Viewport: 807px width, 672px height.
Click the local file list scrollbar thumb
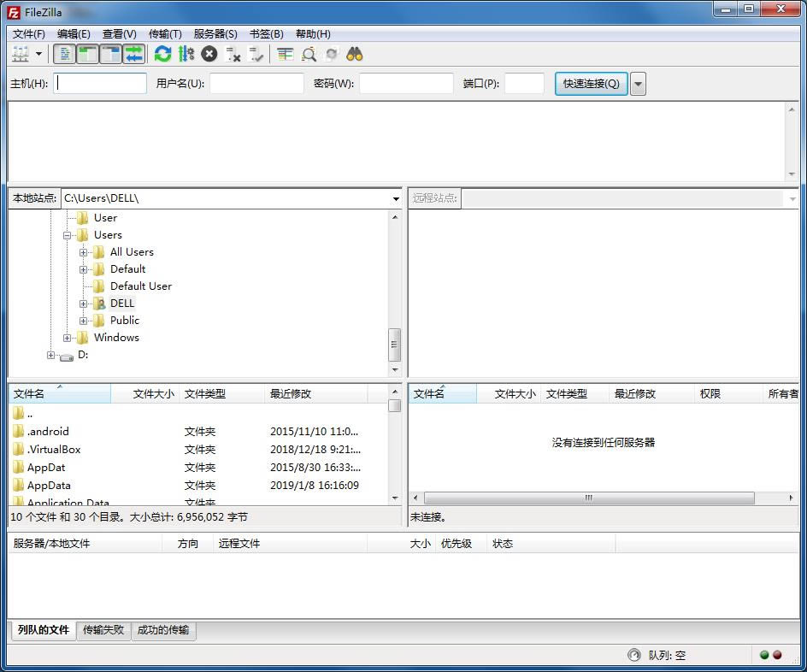395,405
